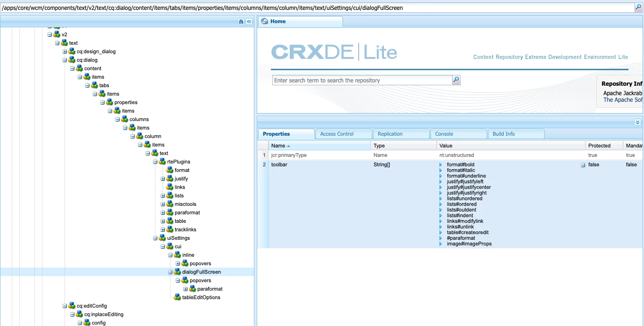Click the node icon next to dialogFullScreen
The height and width of the screenshot is (326, 644).
[177, 272]
